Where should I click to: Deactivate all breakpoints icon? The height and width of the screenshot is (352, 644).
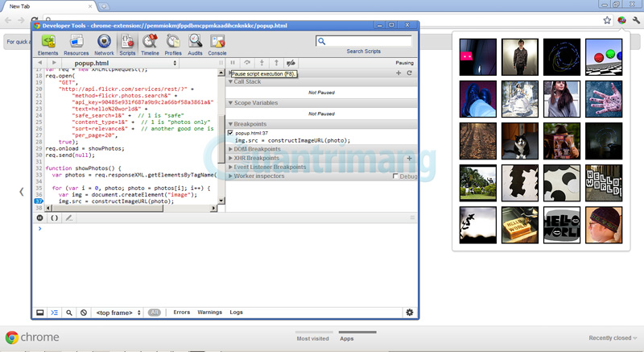pos(291,63)
